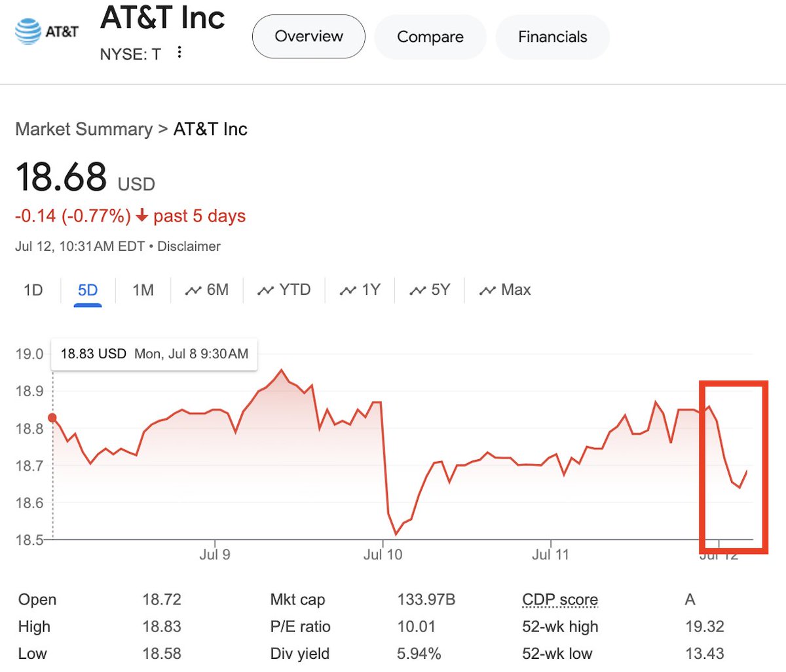Click the Market Summary breadcrumb link

coord(84,129)
